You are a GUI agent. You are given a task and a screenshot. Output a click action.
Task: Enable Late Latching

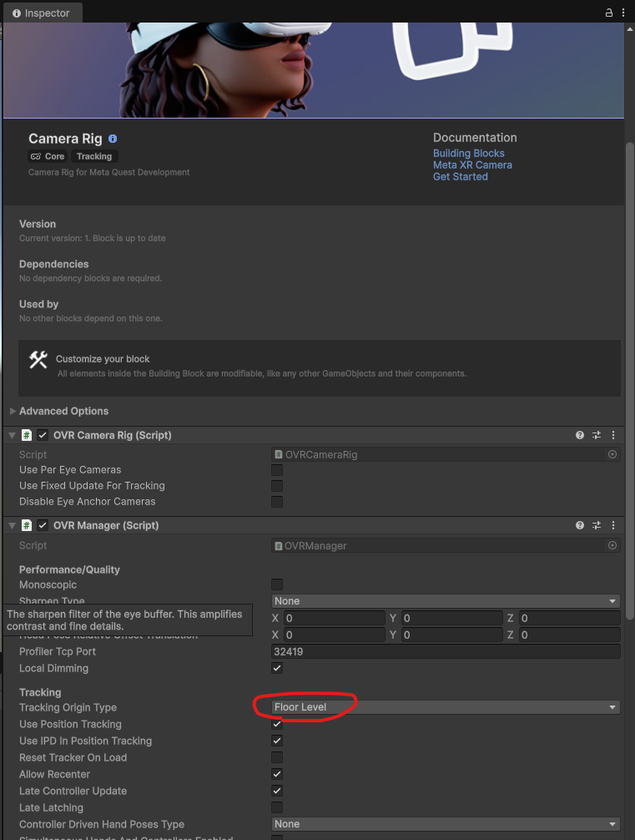[x=277, y=807]
